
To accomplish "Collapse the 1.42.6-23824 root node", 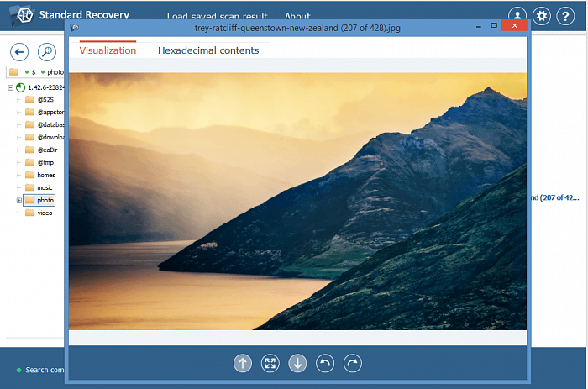I will pos(10,87).
